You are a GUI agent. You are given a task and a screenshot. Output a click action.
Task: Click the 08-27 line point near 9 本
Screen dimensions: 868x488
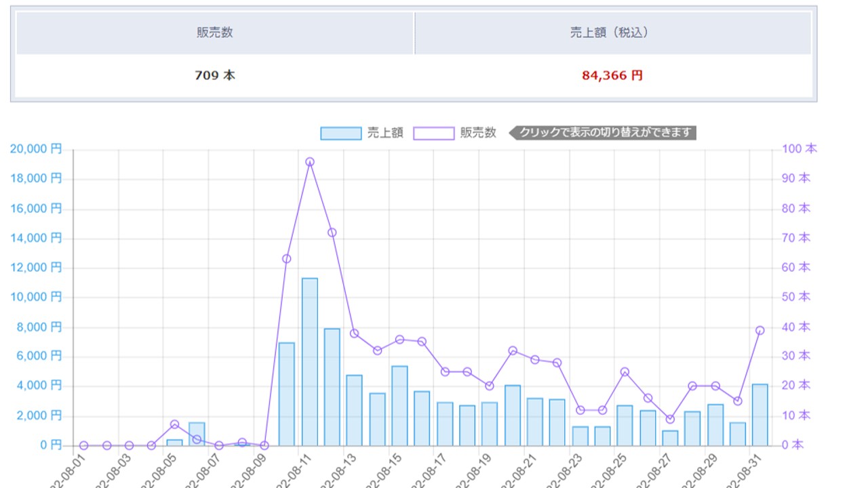[670, 419]
